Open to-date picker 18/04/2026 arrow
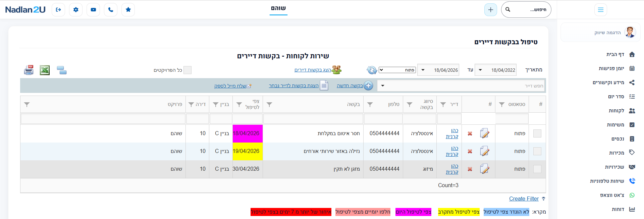 (423, 70)
